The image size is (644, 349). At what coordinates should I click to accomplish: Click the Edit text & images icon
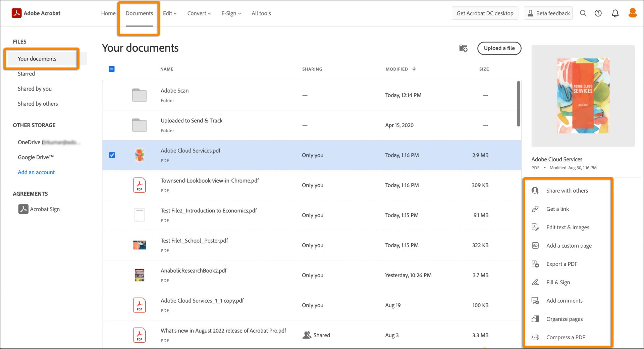pyautogui.click(x=535, y=227)
